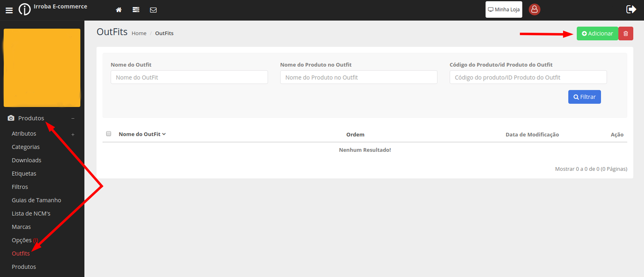
Task: Open Opções in sidebar
Action: 22,240
